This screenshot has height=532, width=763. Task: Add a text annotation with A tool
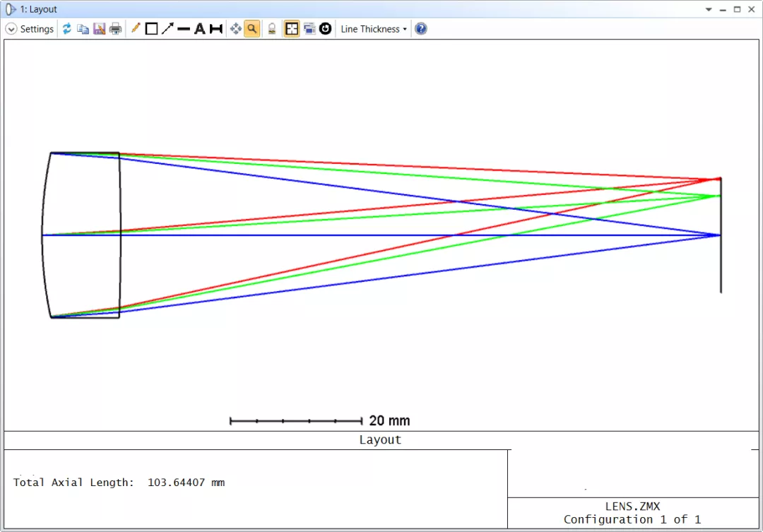coord(200,29)
